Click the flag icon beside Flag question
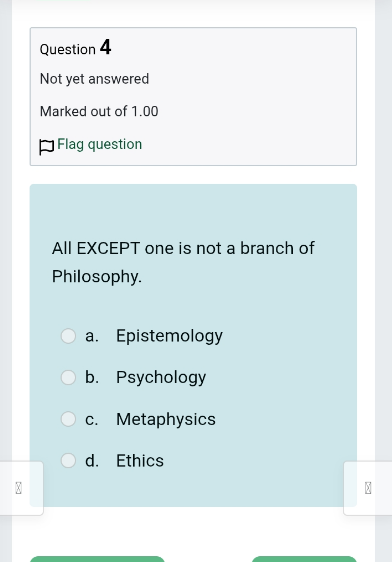 point(46,147)
